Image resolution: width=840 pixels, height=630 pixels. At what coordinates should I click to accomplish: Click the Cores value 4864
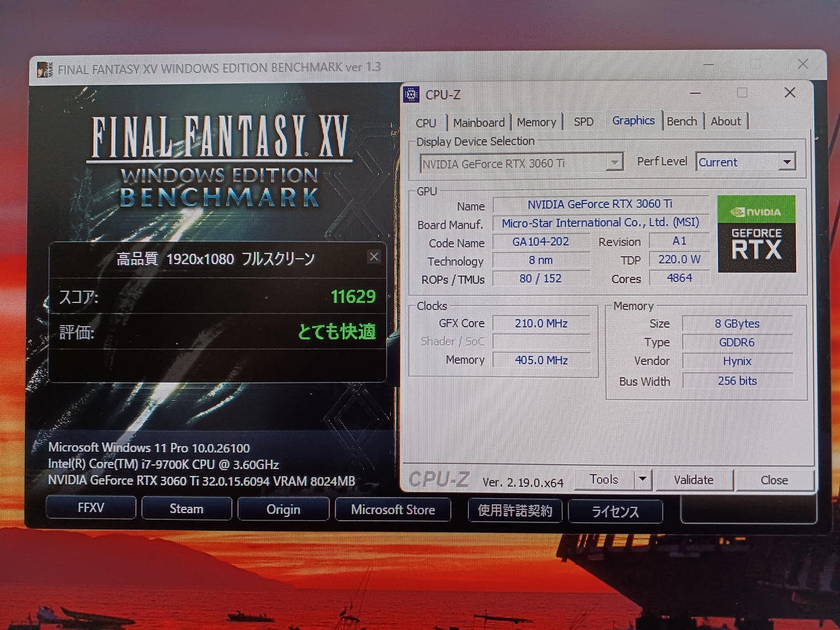(x=679, y=278)
